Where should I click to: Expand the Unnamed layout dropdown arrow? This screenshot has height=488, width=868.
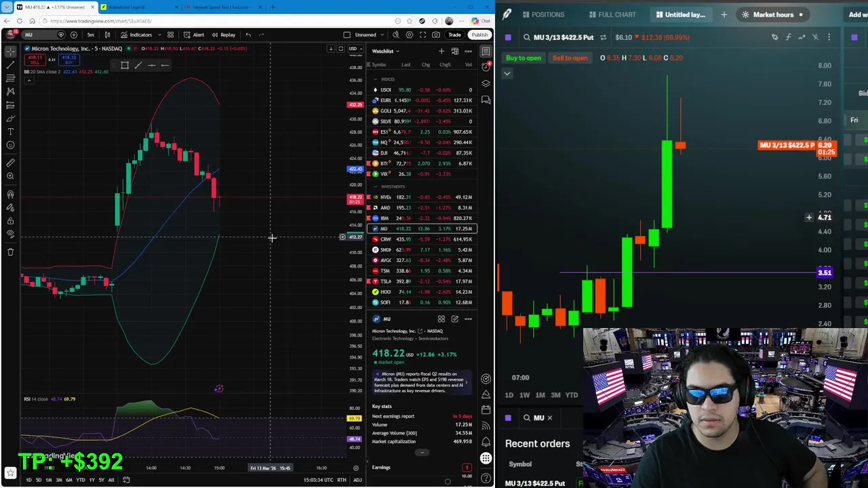click(383, 35)
